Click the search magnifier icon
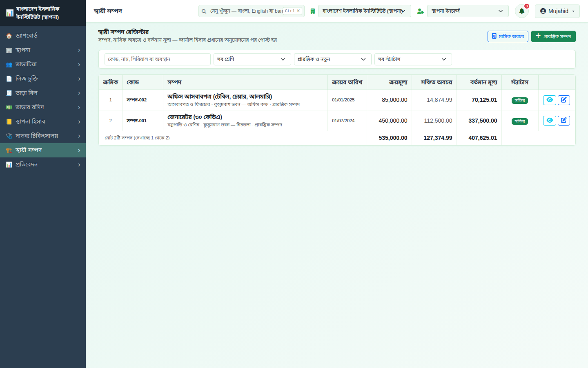Viewport: 588px width, 368px height. point(204,11)
